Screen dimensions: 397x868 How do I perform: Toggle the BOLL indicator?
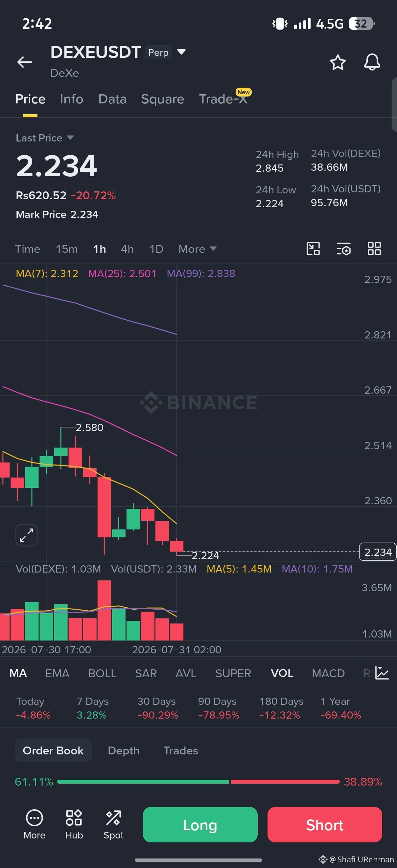(102, 673)
